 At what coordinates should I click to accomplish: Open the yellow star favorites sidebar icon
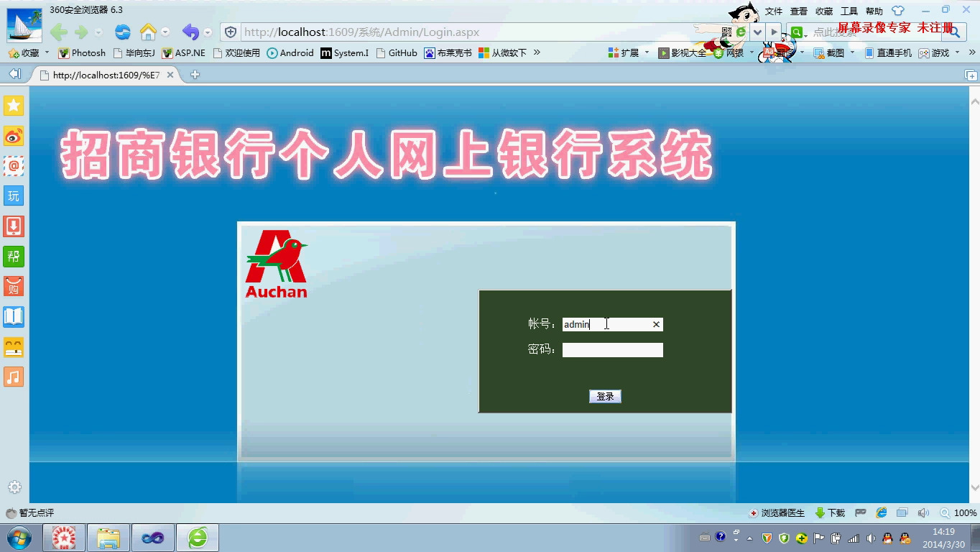coord(14,106)
